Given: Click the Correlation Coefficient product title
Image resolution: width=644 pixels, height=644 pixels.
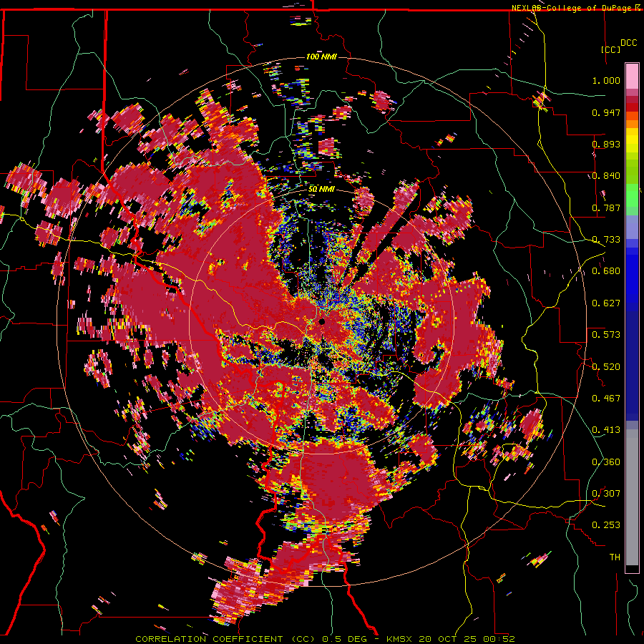Looking at the screenshot, I should (225, 639).
